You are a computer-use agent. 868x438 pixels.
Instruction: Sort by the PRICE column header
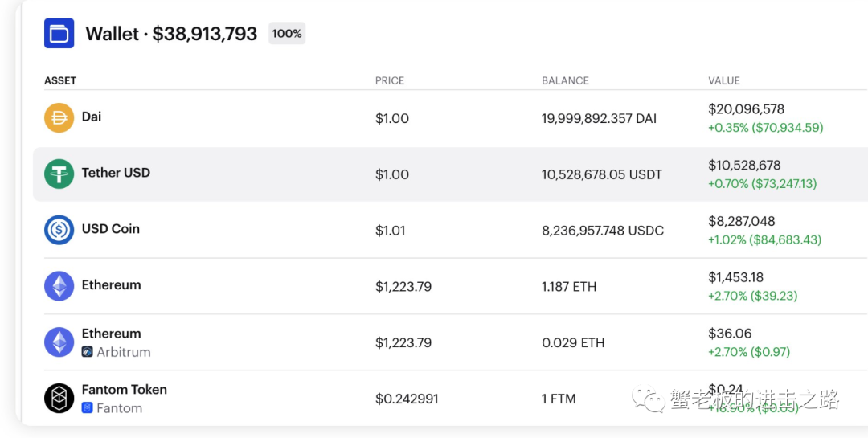390,81
